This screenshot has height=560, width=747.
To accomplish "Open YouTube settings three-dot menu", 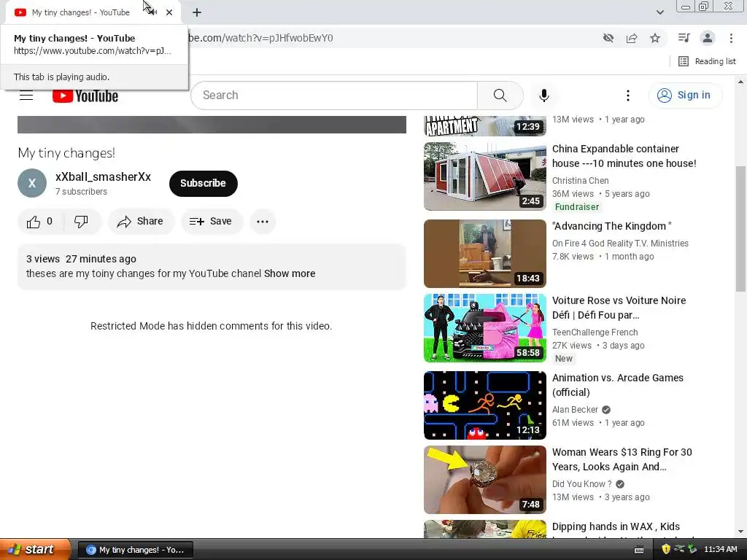I will click(x=627, y=96).
